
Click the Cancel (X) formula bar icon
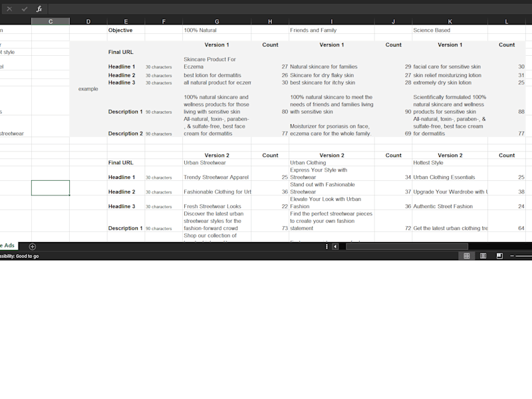coord(9,9)
